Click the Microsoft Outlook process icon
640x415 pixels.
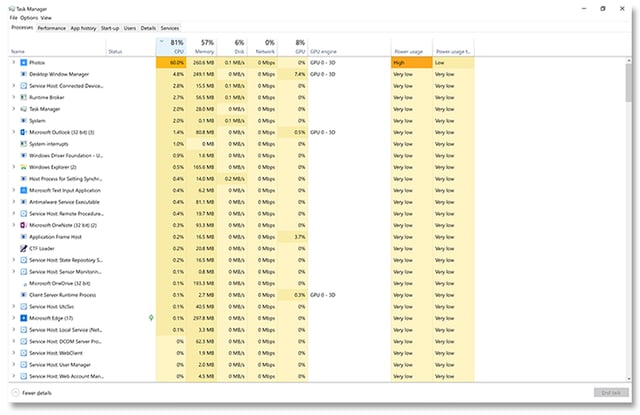pyautogui.click(x=24, y=132)
